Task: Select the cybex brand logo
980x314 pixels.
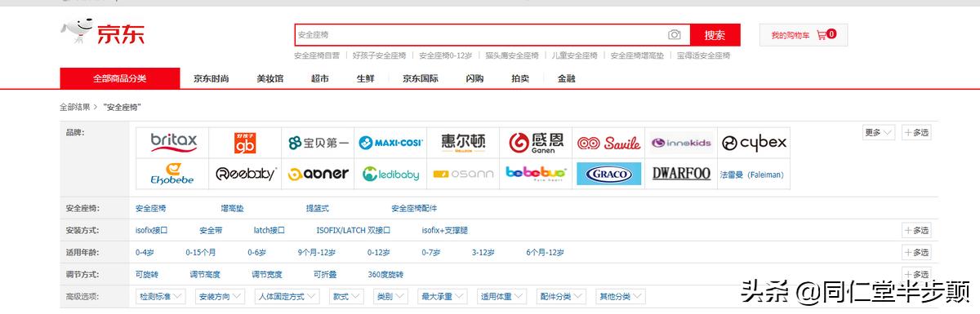Action: 754,143
